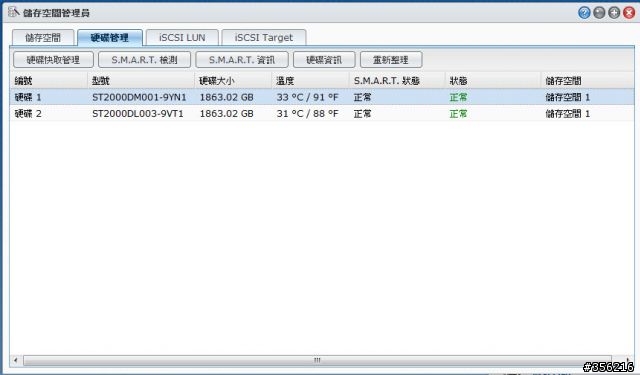Click temperature 33 °C / 91 °F
The width and height of the screenshot is (640, 375).
point(307,97)
